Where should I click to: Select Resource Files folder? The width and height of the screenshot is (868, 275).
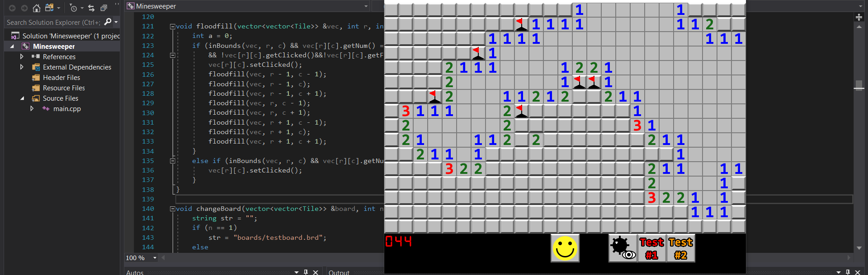[x=64, y=88]
